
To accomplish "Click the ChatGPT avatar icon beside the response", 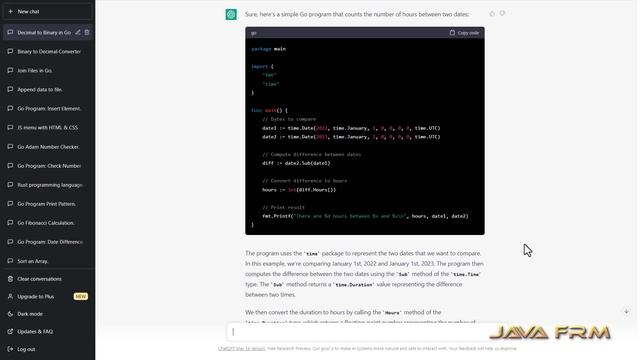I will click(x=231, y=14).
